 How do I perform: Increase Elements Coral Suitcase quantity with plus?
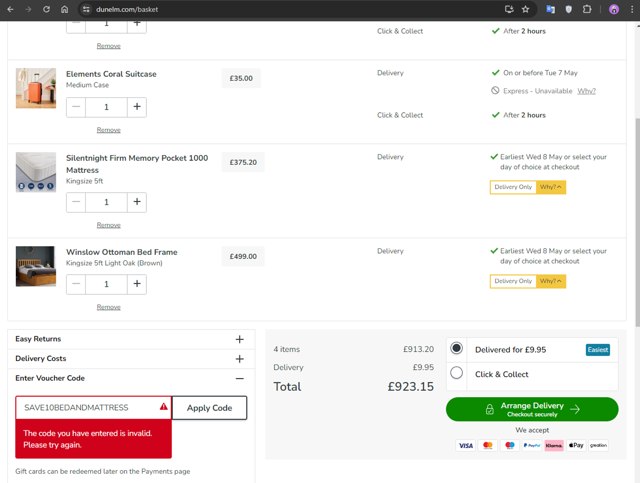(x=137, y=106)
